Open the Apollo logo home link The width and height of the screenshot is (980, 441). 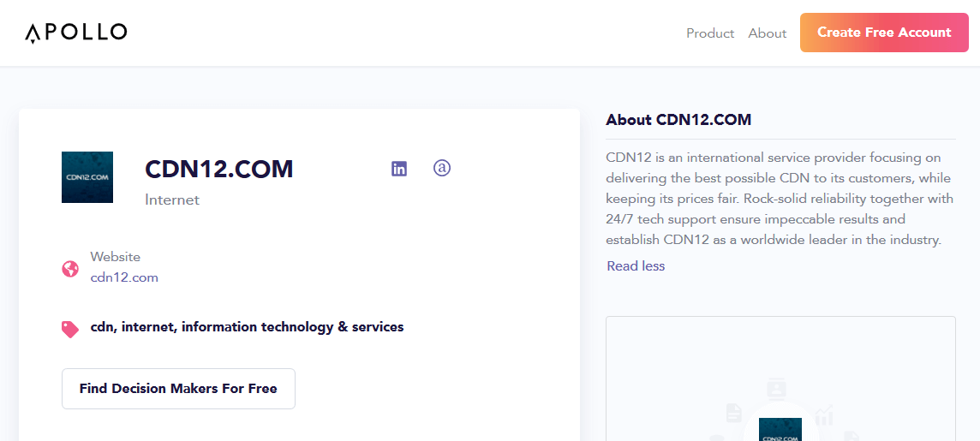click(75, 33)
